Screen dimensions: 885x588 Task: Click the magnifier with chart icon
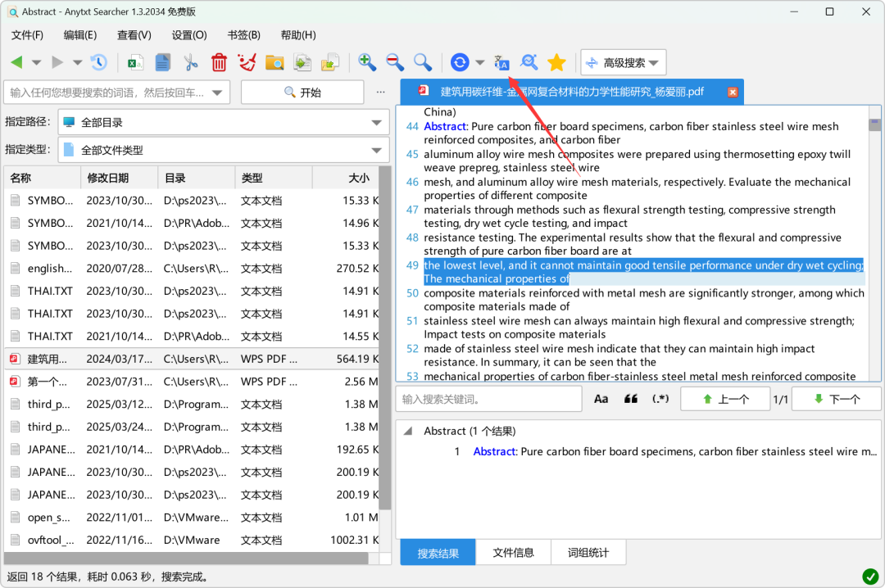529,62
